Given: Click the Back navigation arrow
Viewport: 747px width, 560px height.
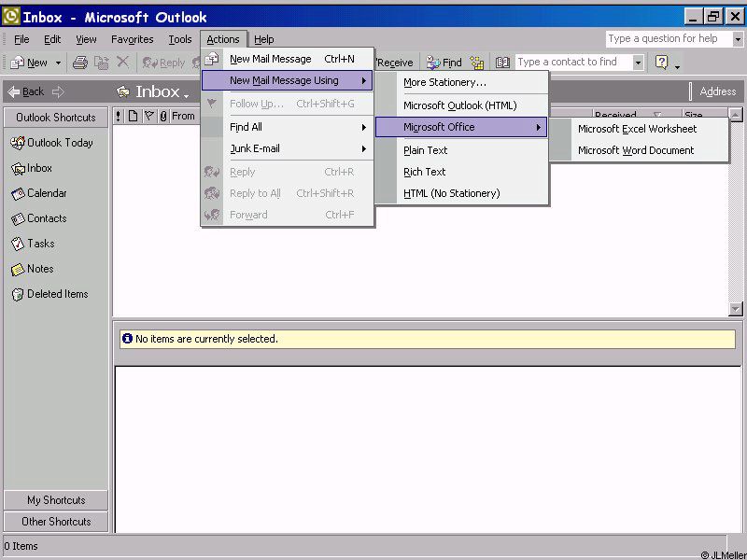Looking at the screenshot, I should 26,91.
